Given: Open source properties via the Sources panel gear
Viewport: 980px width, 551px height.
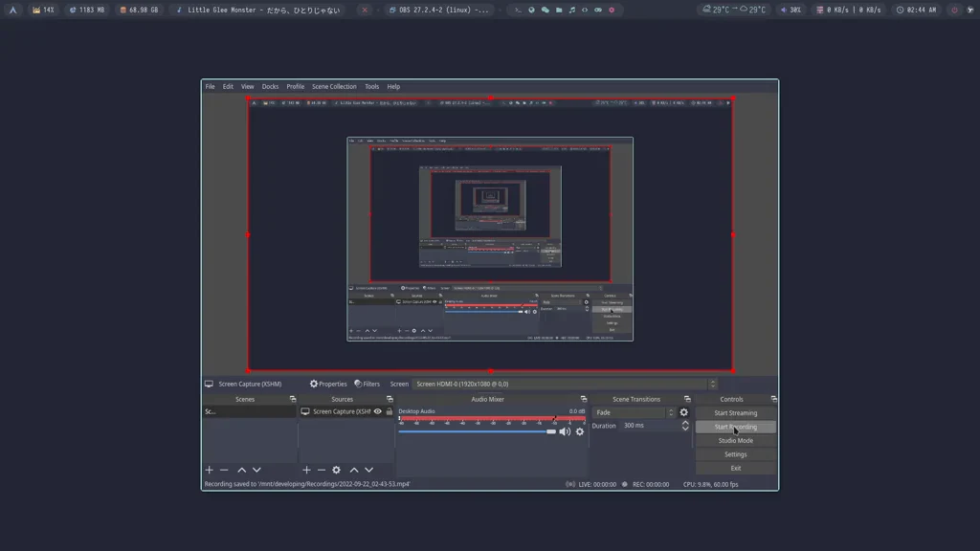Looking at the screenshot, I should [x=337, y=469].
